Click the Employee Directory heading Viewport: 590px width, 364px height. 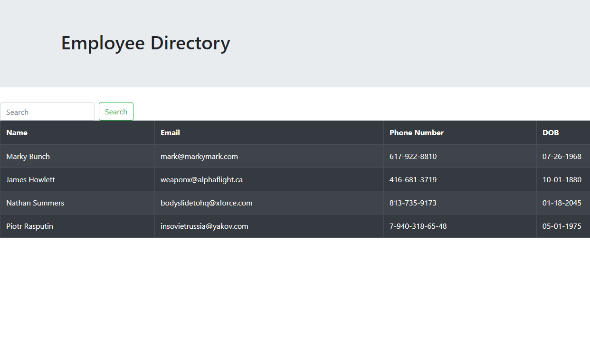(145, 43)
